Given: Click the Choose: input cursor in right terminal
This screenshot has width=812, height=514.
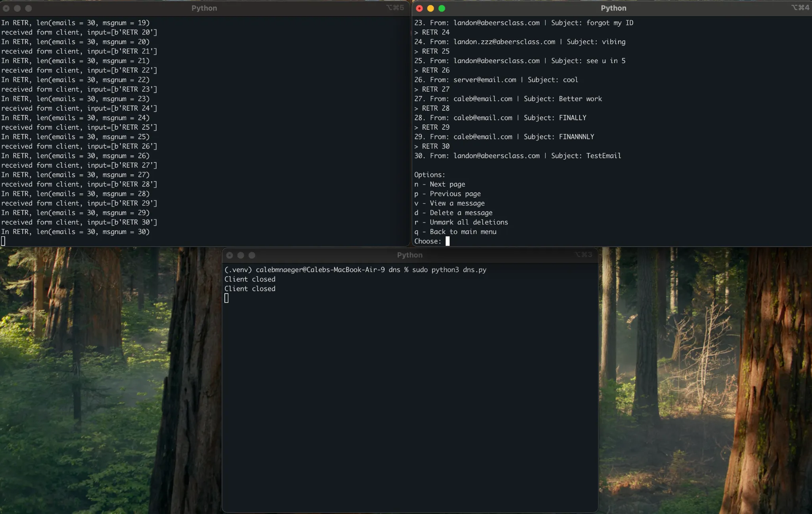Looking at the screenshot, I should (448, 241).
